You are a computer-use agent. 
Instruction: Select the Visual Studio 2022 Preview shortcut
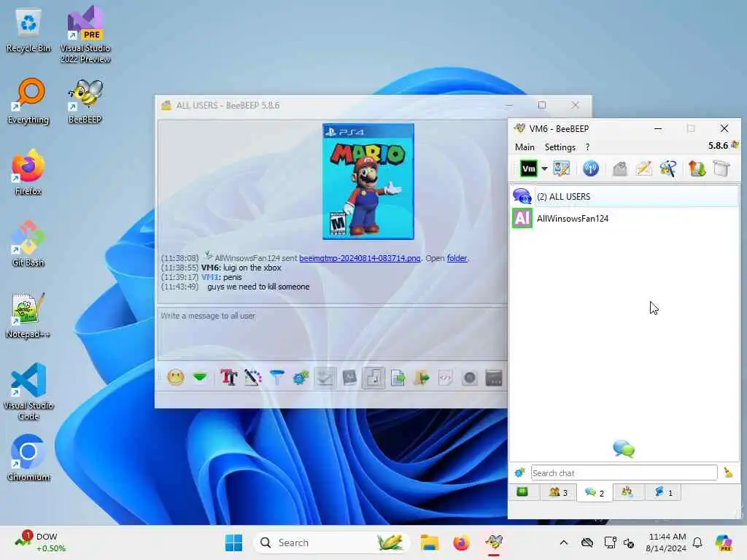(x=85, y=34)
